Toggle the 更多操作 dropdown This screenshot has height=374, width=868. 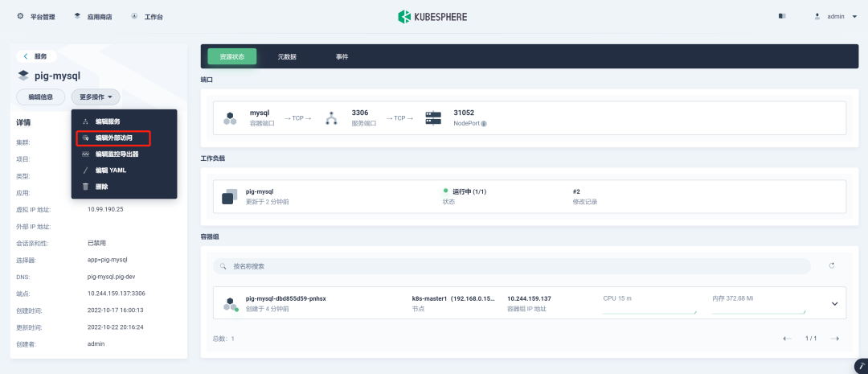coord(96,97)
